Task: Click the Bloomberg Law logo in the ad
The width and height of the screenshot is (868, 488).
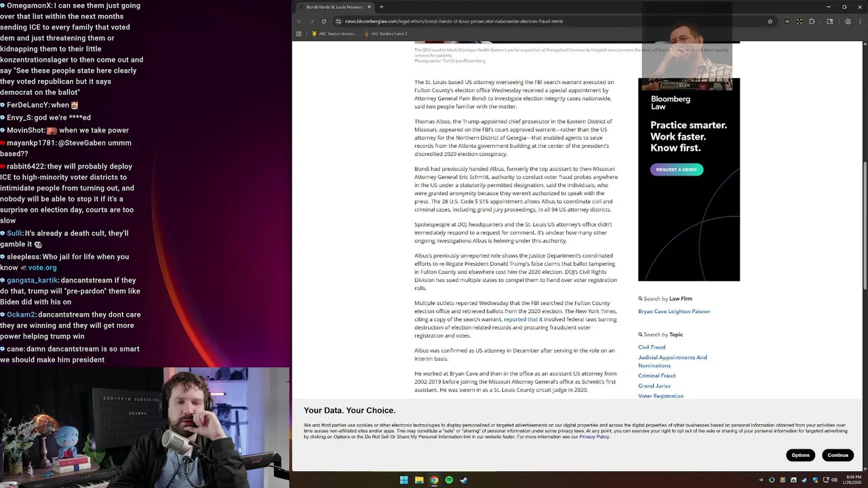Action: click(x=670, y=102)
